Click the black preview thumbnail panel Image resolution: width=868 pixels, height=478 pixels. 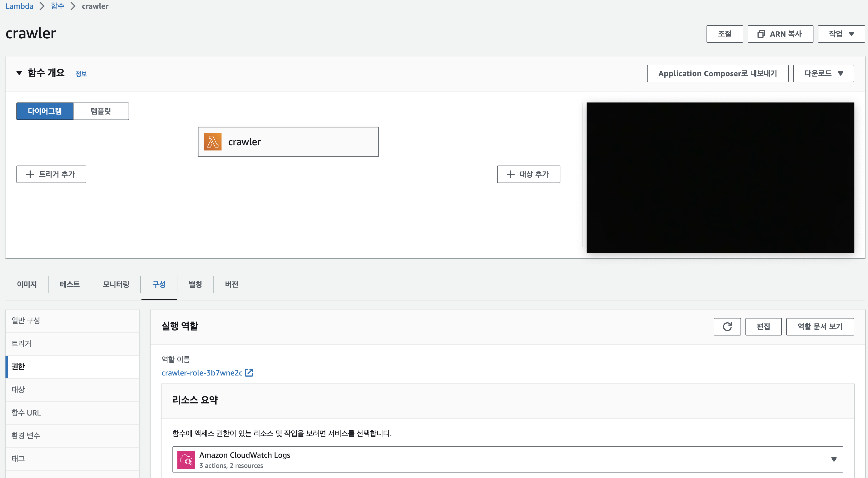click(x=720, y=178)
